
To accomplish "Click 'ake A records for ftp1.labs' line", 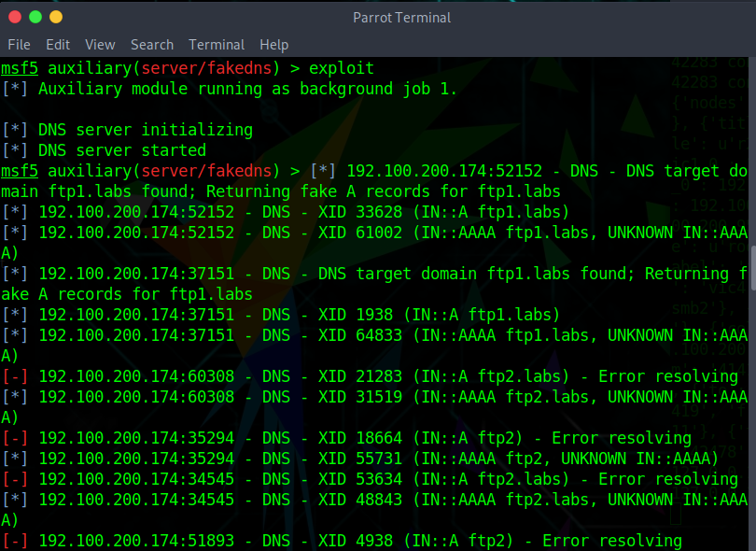I will click(127, 294).
